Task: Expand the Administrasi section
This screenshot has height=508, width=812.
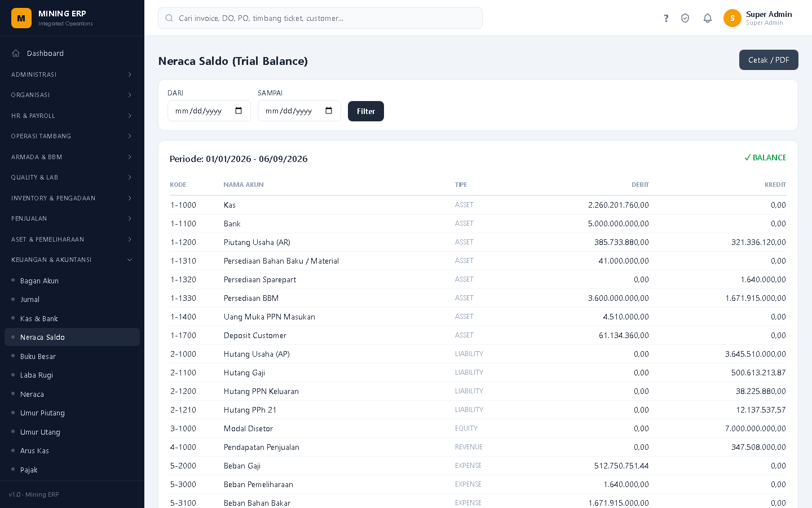Action: [72, 75]
